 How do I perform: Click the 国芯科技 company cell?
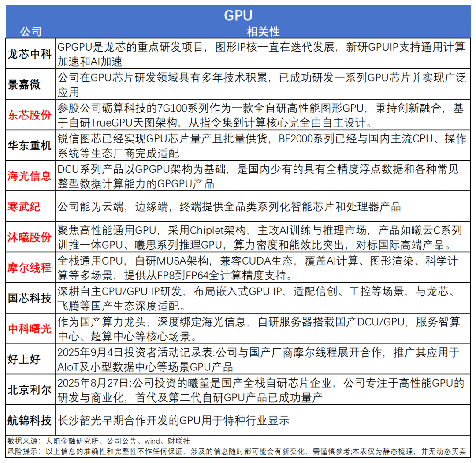click(30, 298)
